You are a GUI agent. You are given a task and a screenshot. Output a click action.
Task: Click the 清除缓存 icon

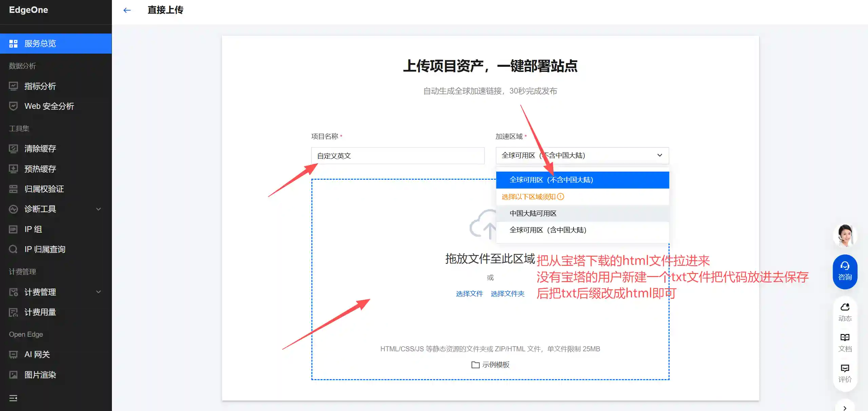click(x=13, y=149)
